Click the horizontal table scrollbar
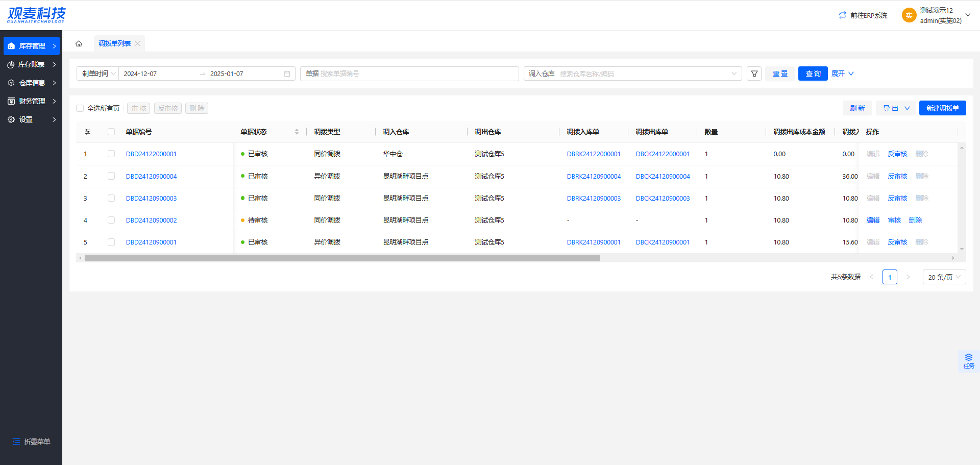 (342, 258)
